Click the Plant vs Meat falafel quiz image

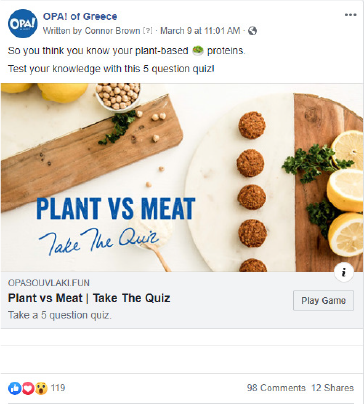pos(182,177)
